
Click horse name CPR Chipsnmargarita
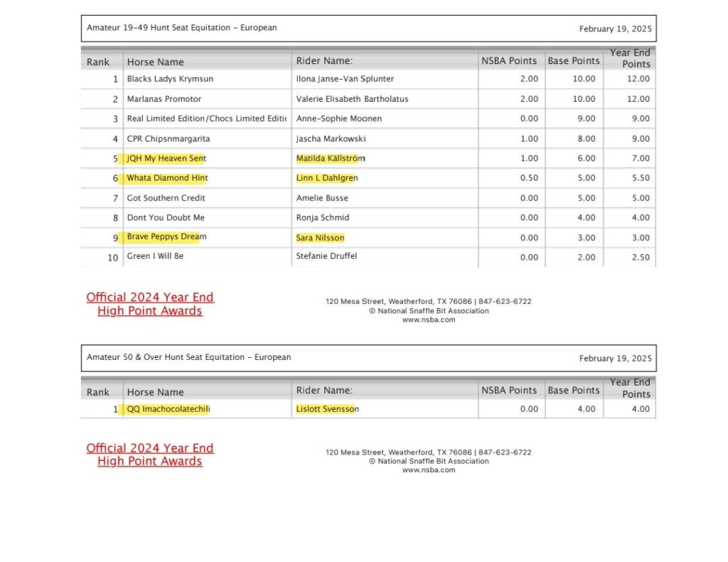click(x=168, y=139)
